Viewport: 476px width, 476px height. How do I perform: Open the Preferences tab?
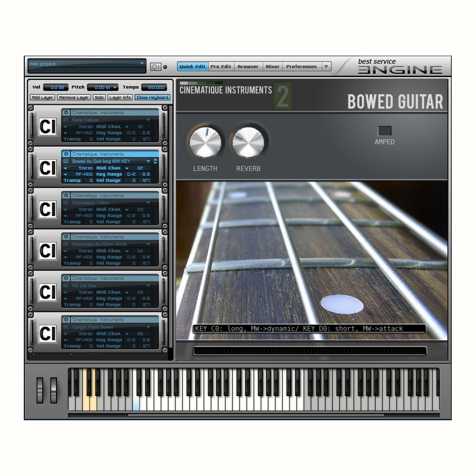[301, 67]
